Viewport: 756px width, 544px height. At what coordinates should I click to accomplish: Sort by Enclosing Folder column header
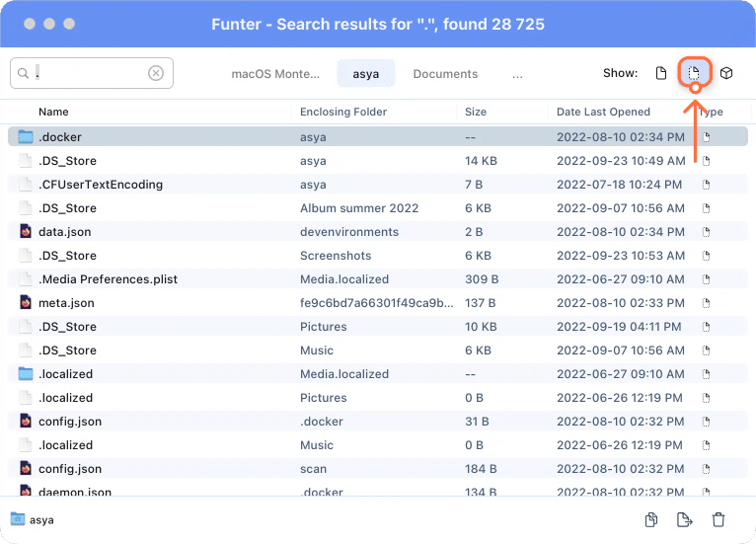point(343,112)
